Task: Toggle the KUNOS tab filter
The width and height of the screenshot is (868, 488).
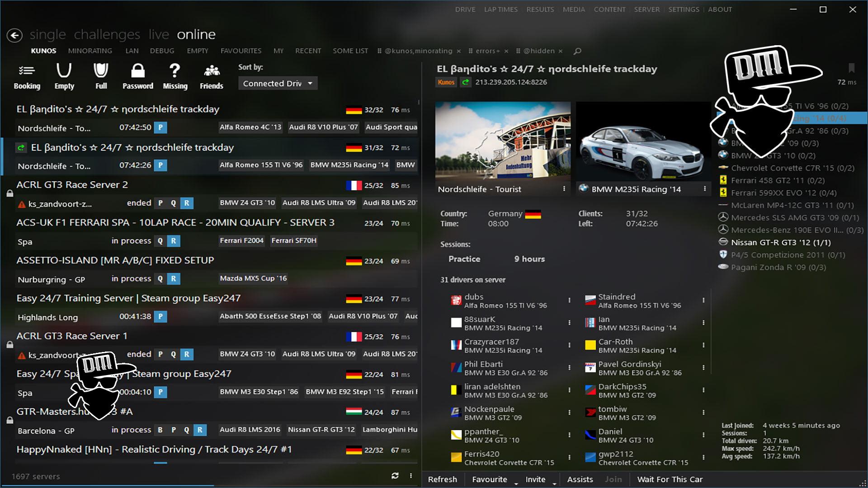Action: click(43, 51)
